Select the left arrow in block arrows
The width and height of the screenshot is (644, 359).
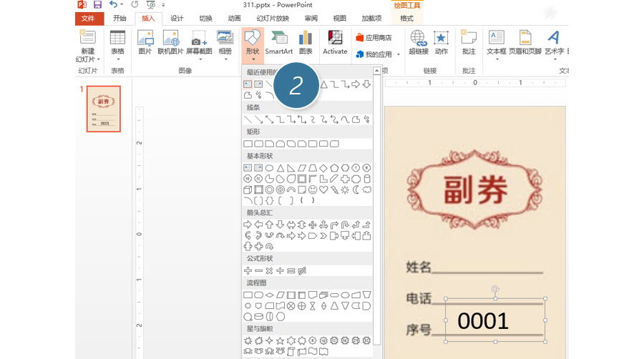[258, 225]
